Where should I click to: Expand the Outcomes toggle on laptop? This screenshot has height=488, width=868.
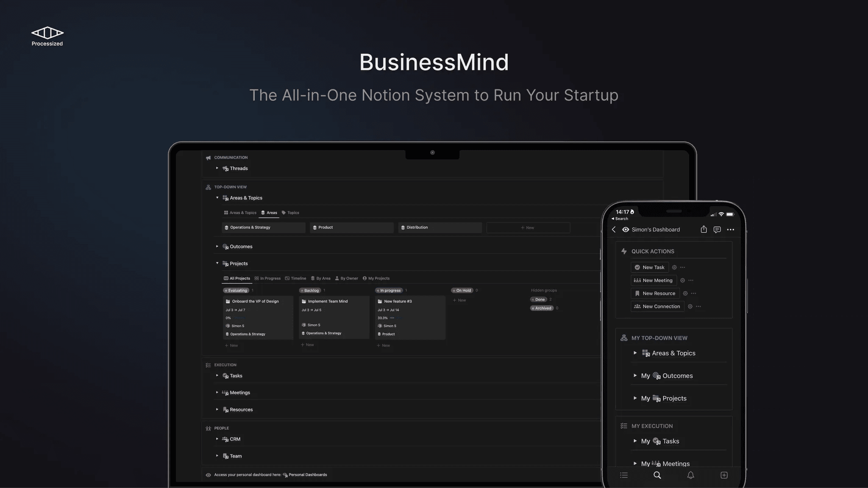(217, 246)
